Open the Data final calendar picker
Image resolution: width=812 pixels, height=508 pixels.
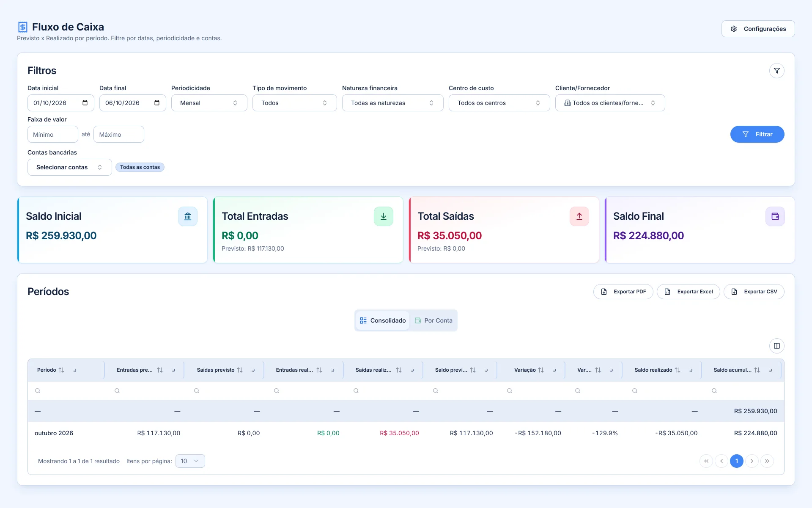click(x=157, y=103)
